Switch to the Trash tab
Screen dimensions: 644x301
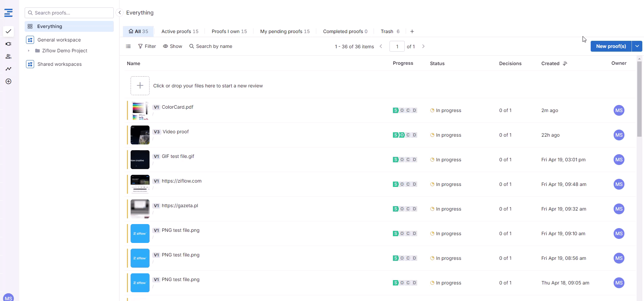[x=390, y=31]
